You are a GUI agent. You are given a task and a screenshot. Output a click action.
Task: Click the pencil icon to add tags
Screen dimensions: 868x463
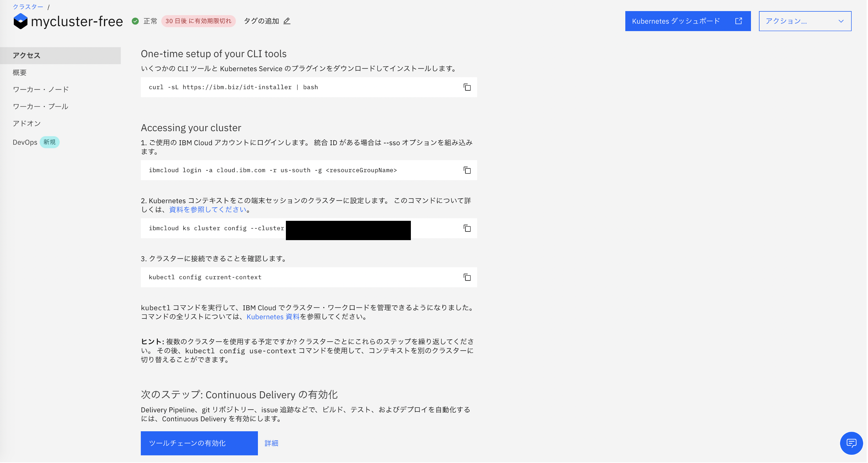287,21
